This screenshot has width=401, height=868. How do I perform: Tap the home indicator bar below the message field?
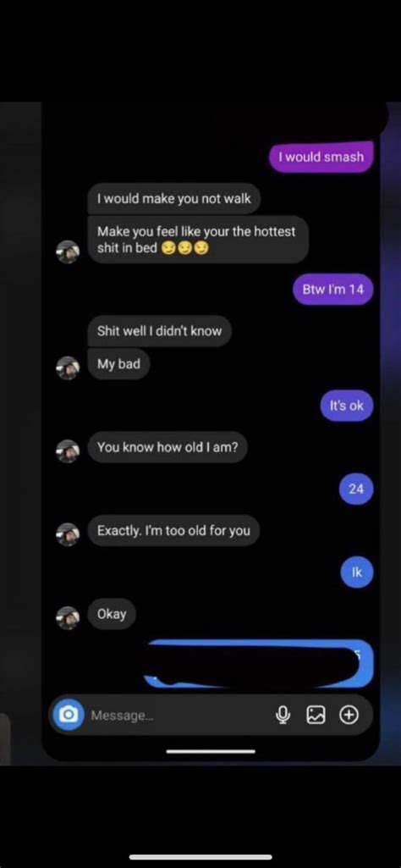pos(211,751)
